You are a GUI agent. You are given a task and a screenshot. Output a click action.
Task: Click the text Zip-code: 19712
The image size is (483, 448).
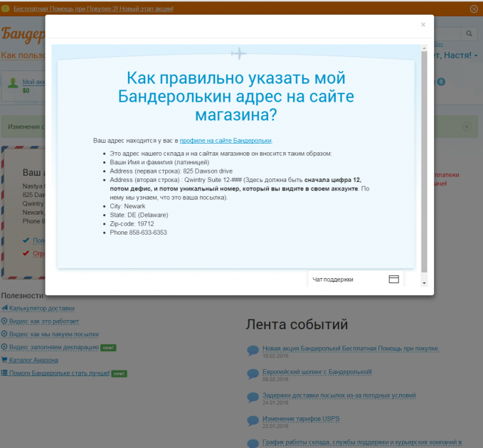click(132, 224)
